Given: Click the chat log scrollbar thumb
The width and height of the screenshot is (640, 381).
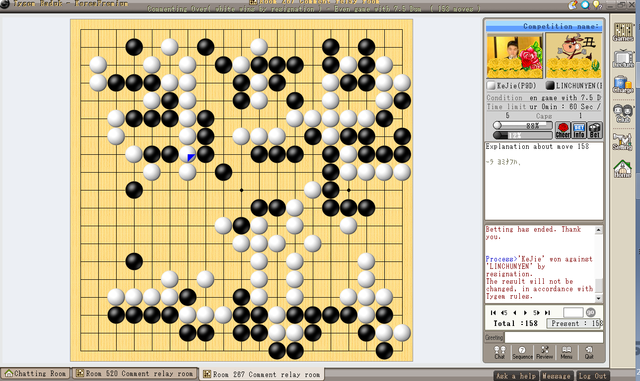Looking at the screenshot, I should coord(598,285).
